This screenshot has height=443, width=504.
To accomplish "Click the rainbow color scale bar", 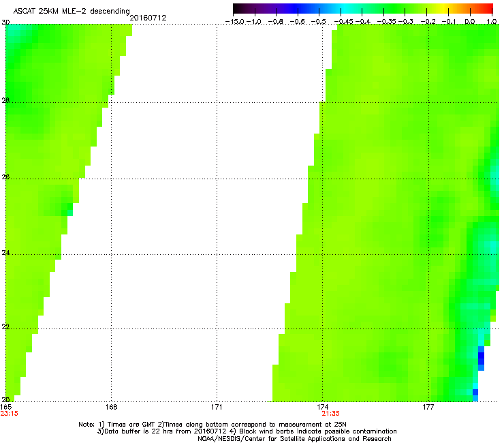I will [363, 9].
